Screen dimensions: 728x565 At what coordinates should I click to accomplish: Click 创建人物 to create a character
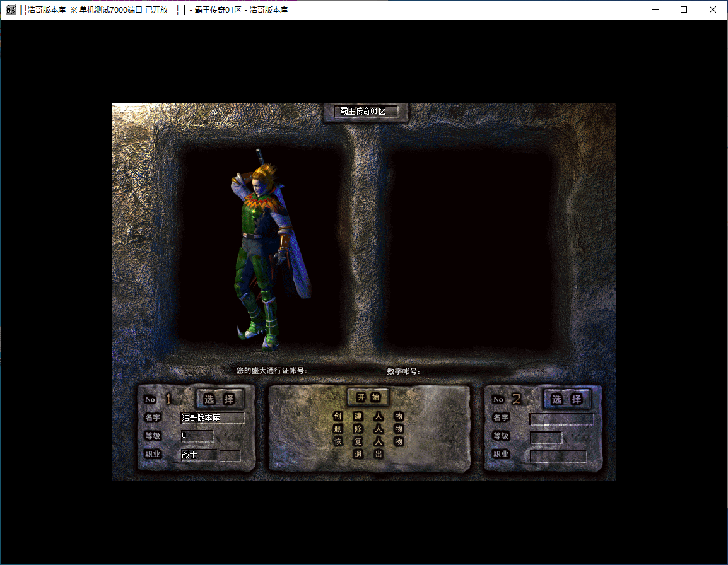tap(368, 416)
